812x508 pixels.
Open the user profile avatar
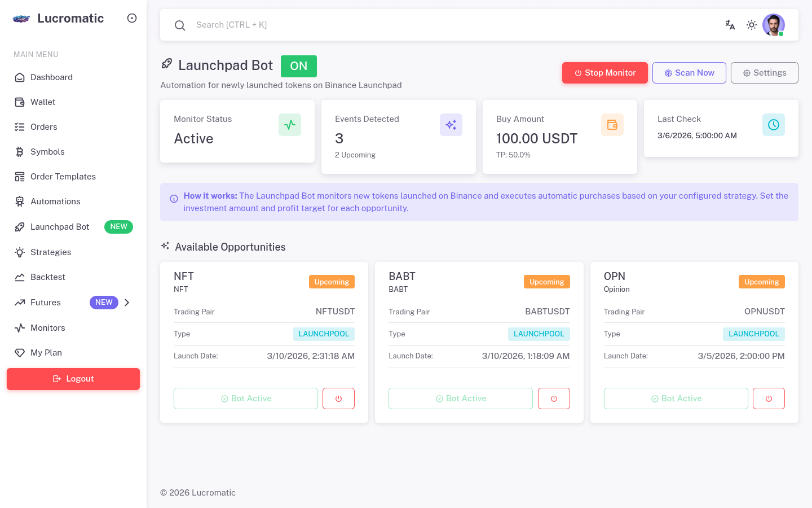pyautogui.click(x=773, y=25)
